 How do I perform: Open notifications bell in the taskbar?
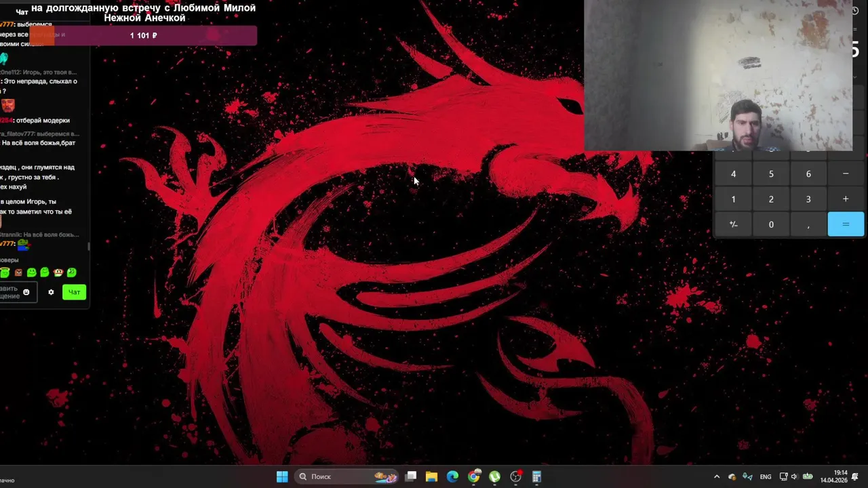pyautogui.click(x=856, y=476)
